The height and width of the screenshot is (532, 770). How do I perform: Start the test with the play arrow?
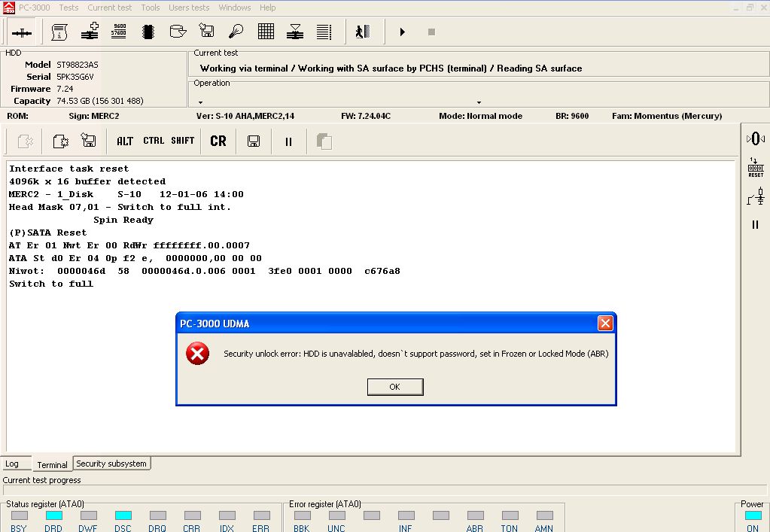pos(402,32)
